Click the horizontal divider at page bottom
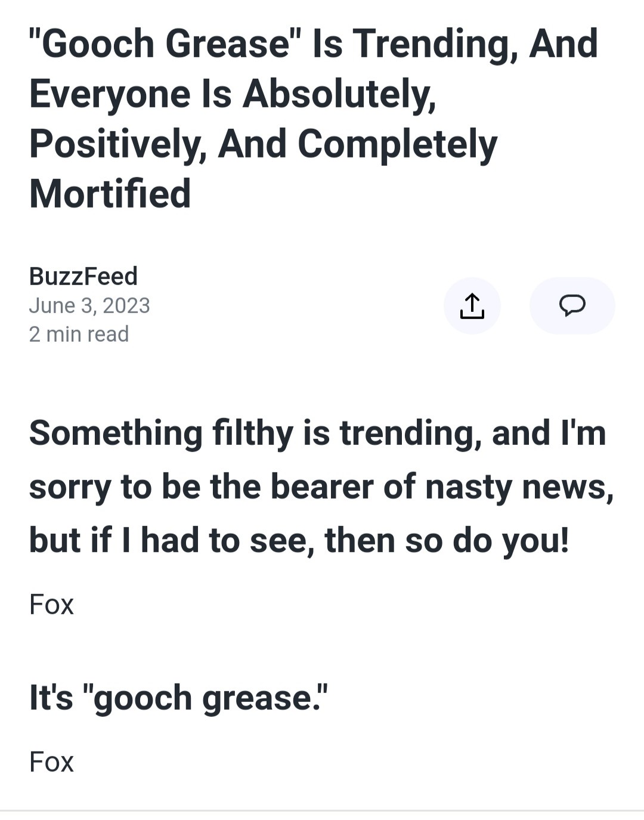This screenshot has height=820, width=644. click(x=322, y=811)
